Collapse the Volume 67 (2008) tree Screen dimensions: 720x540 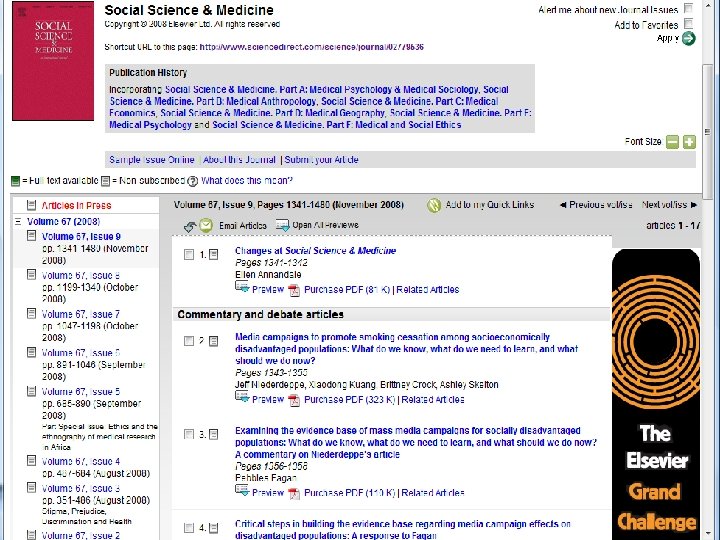click(18, 222)
